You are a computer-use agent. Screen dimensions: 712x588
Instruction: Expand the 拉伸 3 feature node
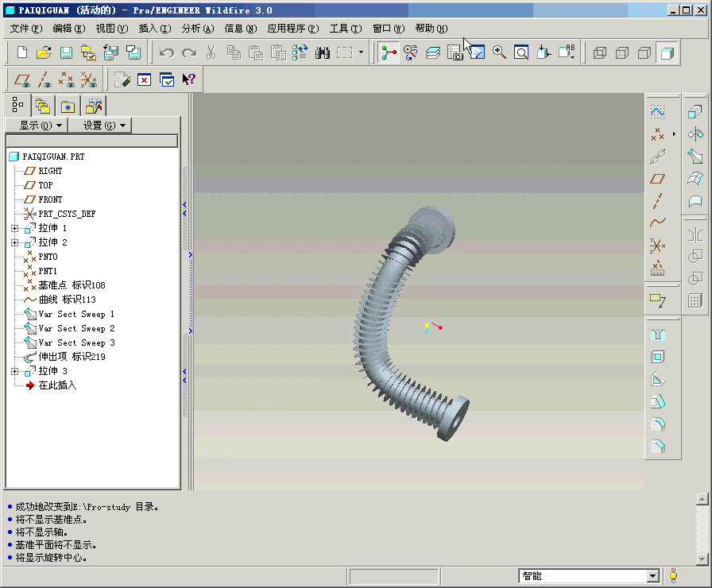coord(14,371)
